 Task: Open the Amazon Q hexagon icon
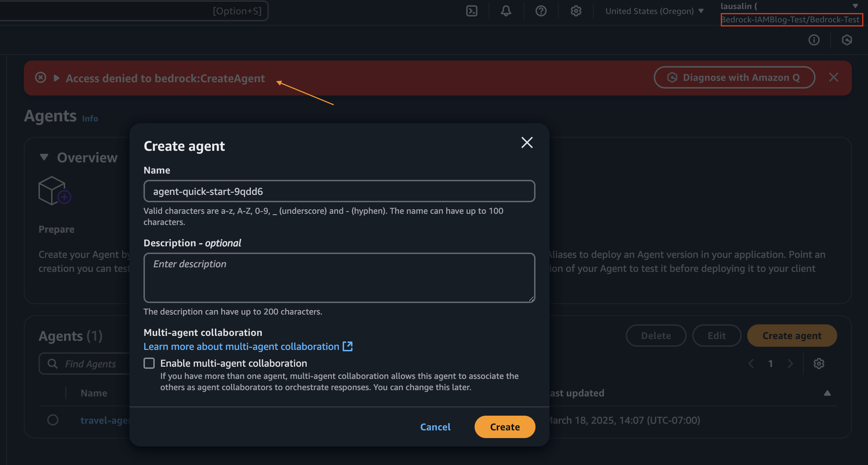point(847,40)
